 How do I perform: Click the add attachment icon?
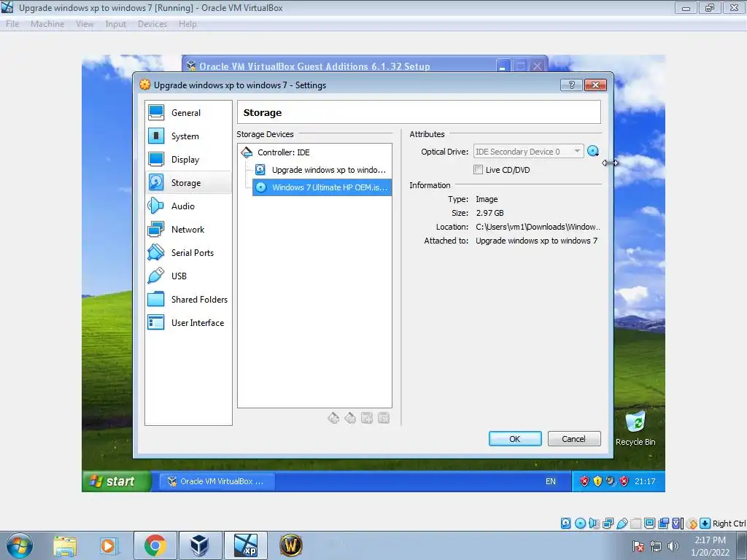[x=367, y=418]
